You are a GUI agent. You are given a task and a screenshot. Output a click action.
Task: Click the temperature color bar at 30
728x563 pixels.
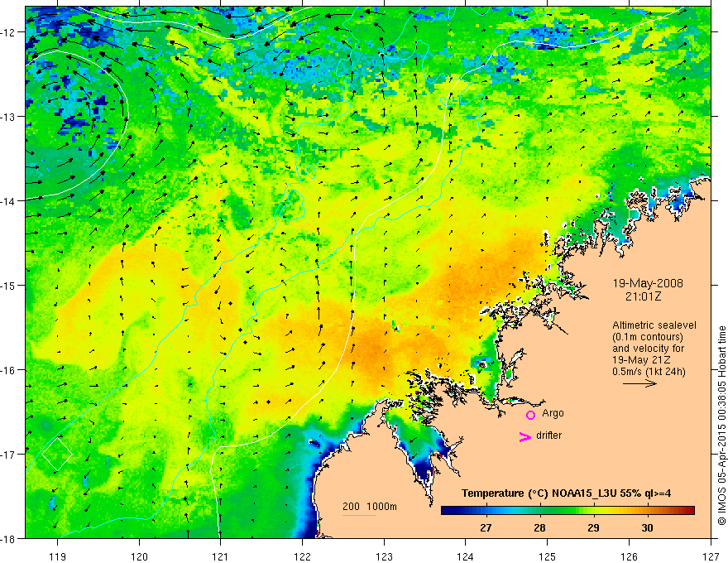coord(647,511)
